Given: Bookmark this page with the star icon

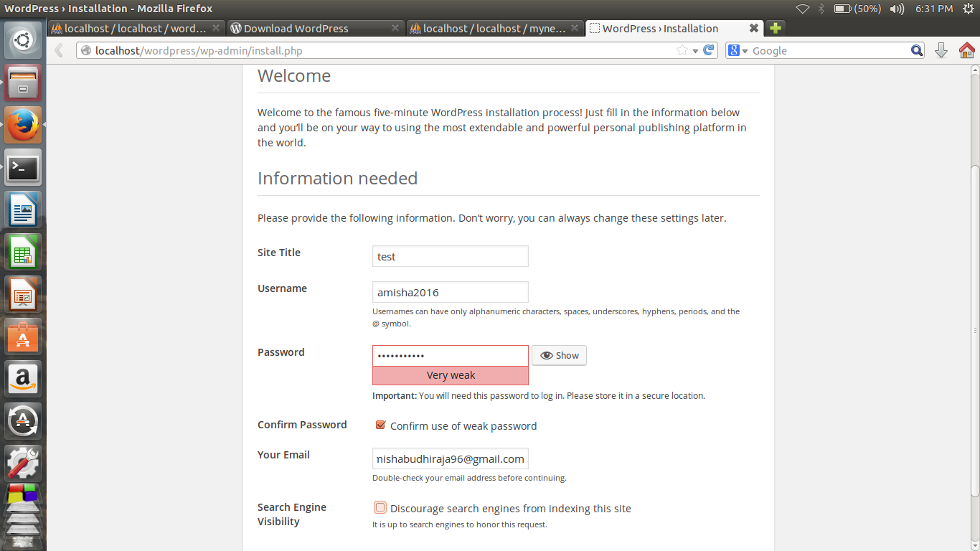Looking at the screenshot, I should [682, 50].
